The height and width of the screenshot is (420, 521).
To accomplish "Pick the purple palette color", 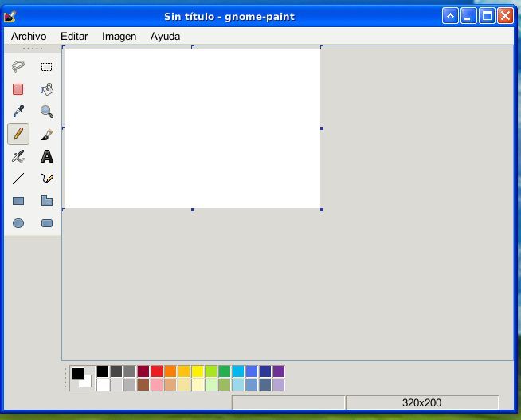I will [x=279, y=371].
